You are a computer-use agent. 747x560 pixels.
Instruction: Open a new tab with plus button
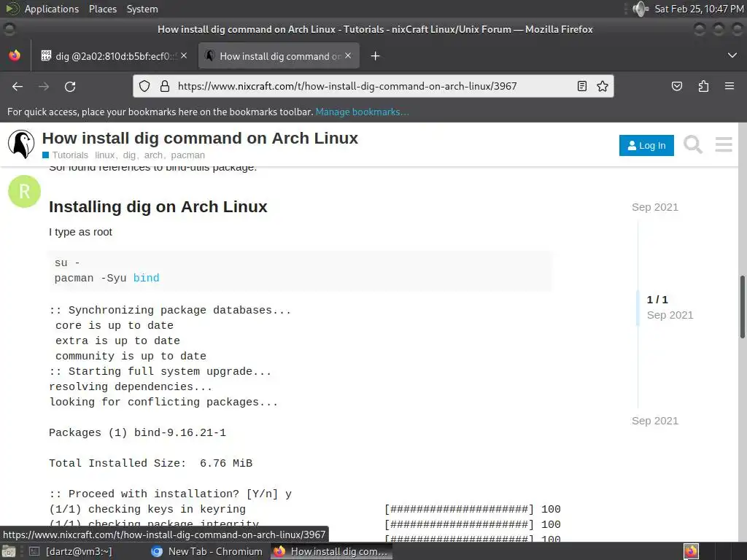[376, 56]
